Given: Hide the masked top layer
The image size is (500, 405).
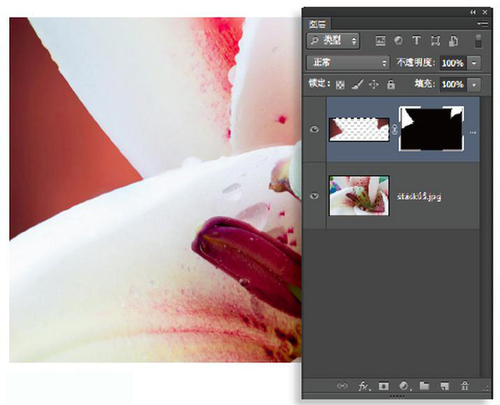Looking at the screenshot, I should 314,129.
